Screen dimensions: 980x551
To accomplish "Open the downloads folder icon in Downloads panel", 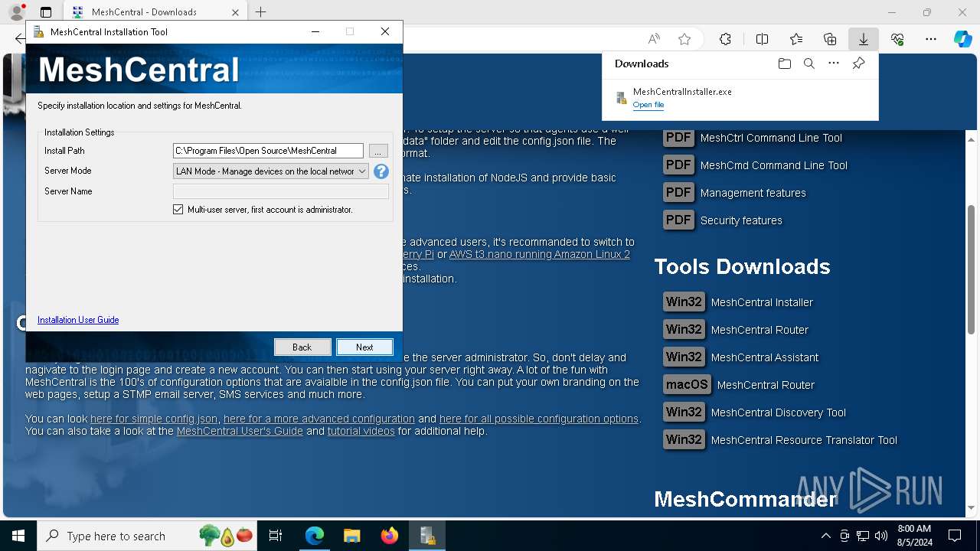I will pyautogui.click(x=784, y=64).
